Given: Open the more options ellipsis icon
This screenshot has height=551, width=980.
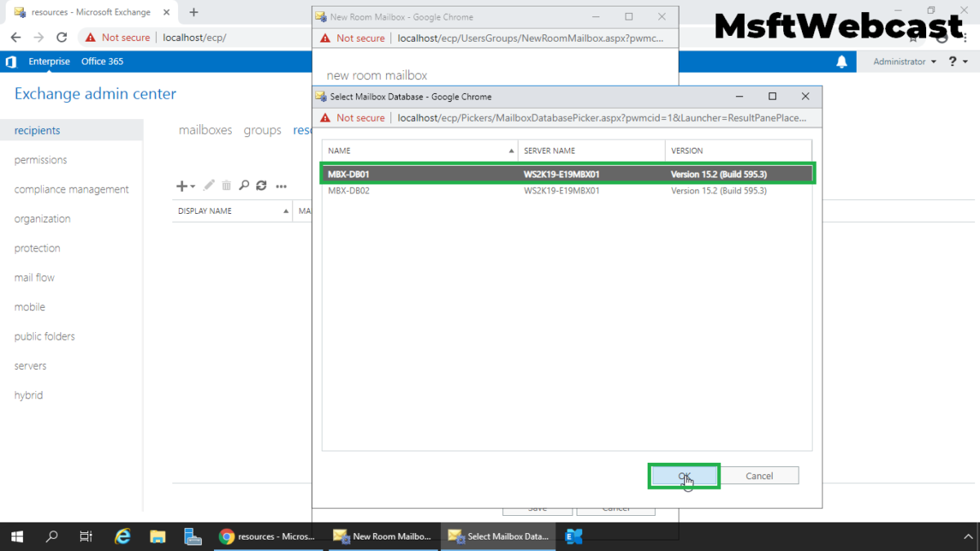Looking at the screenshot, I should (280, 185).
